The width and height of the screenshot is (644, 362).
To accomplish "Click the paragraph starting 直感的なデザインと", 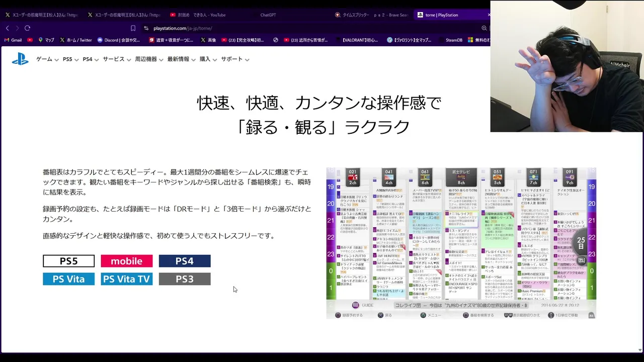I will 158,235.
